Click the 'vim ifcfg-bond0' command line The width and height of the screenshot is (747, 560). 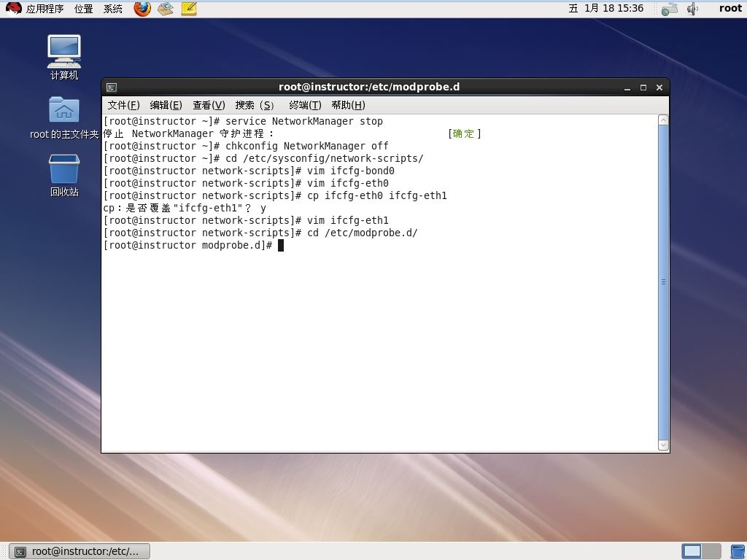coord(249,171)
